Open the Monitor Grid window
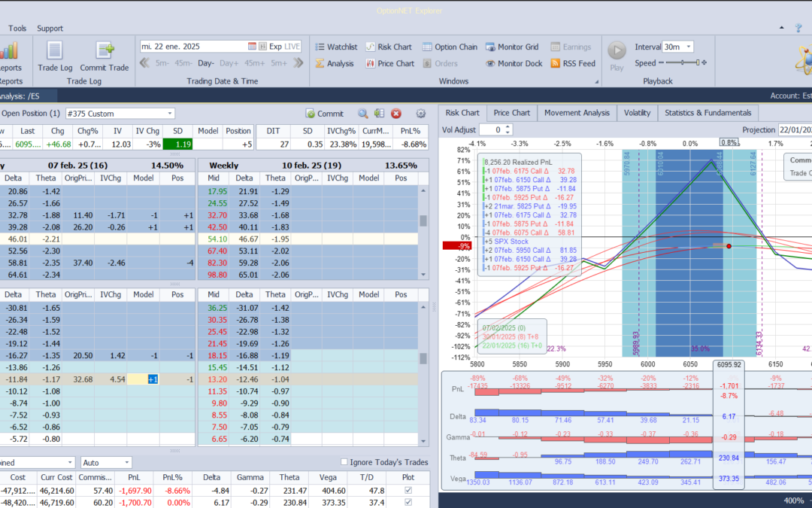The width and height of the screenshot is (812, 508). coord(512,47)
